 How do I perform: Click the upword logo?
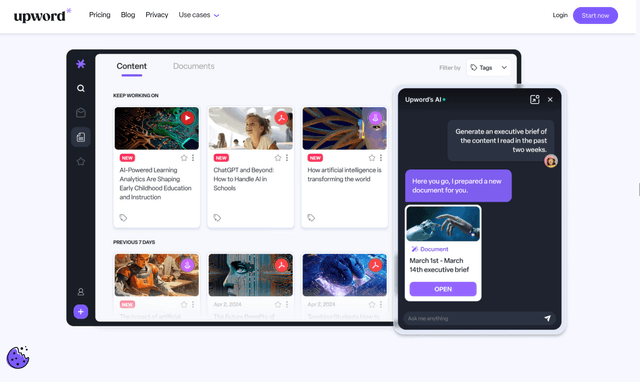pyautogui.click(x=42, y=16)
